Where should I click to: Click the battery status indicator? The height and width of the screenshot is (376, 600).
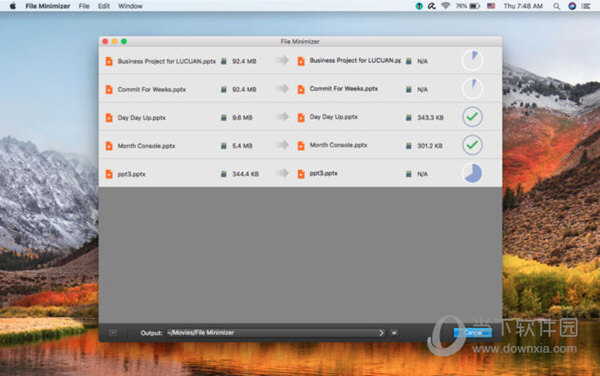[x=468, y=6]
